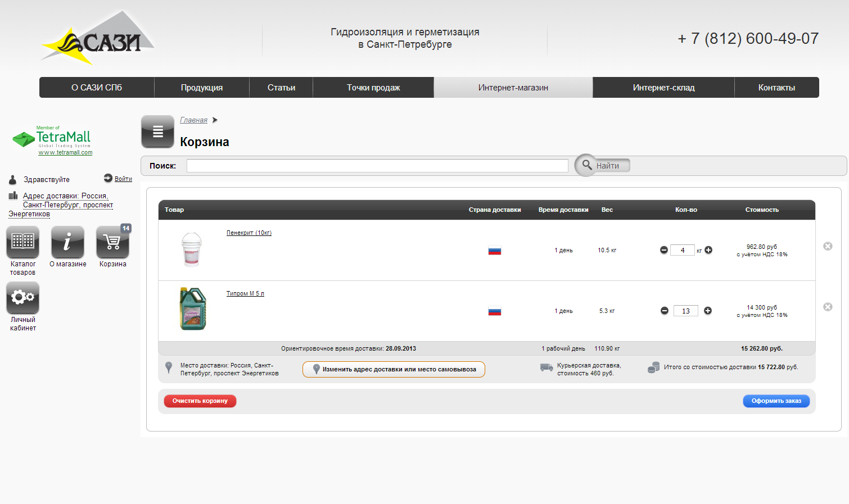Open the TetraMall member logo
This screenshot has height=504, width=849.
pyautogui.click(x=52, y=138)
